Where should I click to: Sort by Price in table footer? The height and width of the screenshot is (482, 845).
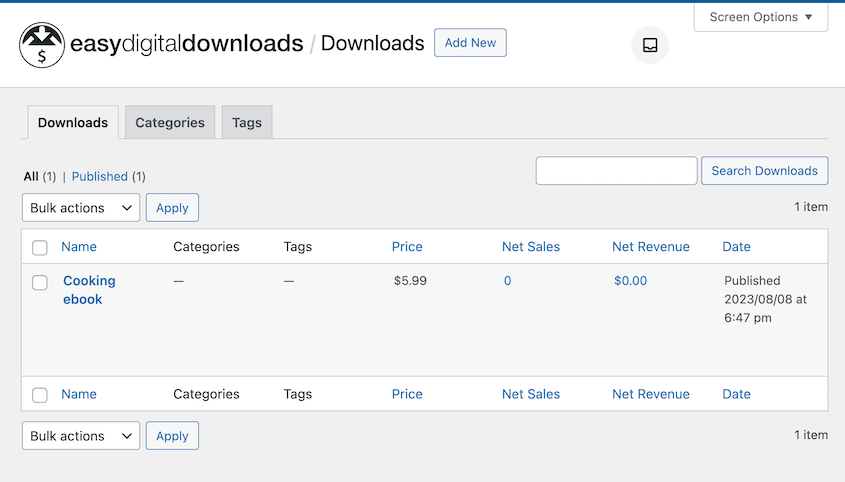tap(407, 394)
